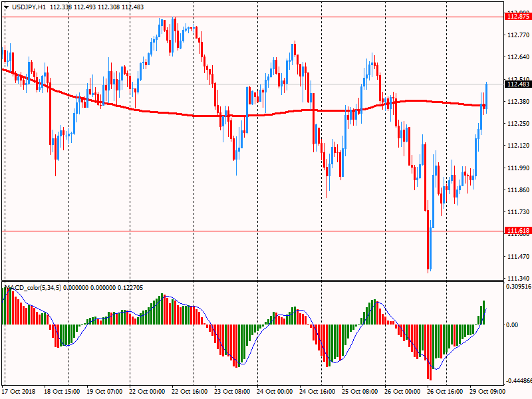Click the 111.340 price scale value

tap(518, 279)
